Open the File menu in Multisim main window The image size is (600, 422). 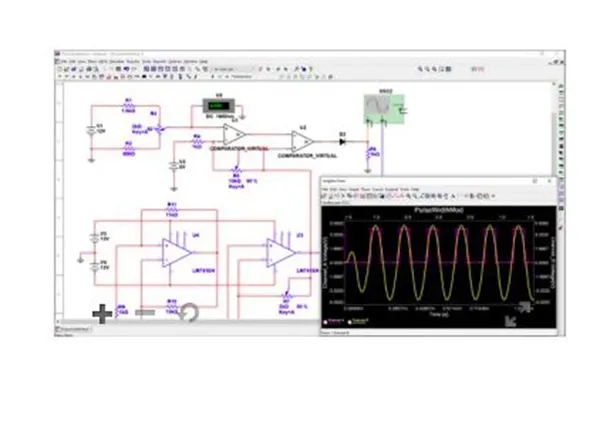65,62
